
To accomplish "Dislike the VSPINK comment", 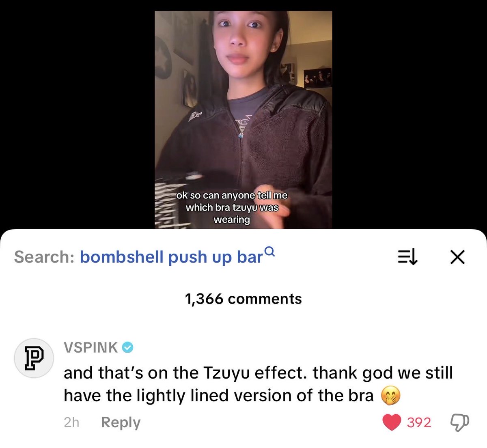I will coord(460,422).
